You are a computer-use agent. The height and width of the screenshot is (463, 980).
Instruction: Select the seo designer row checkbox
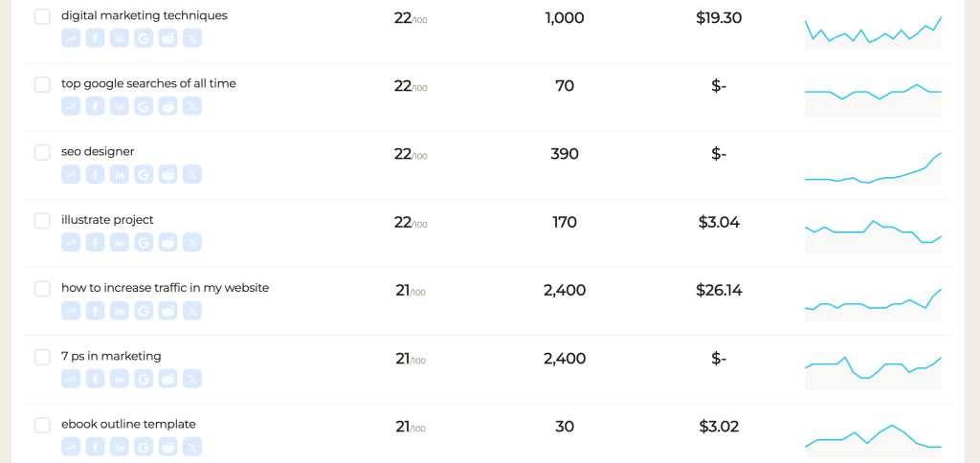[x=42, y=152]
